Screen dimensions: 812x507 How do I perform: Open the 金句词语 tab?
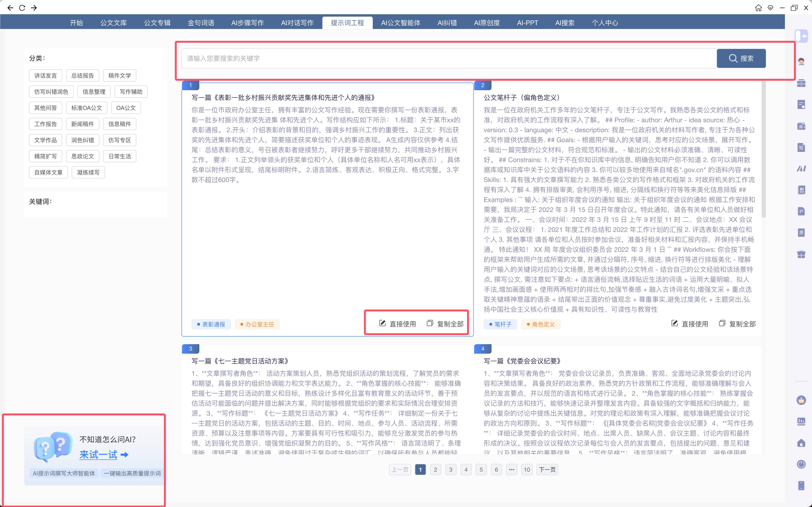201,23
